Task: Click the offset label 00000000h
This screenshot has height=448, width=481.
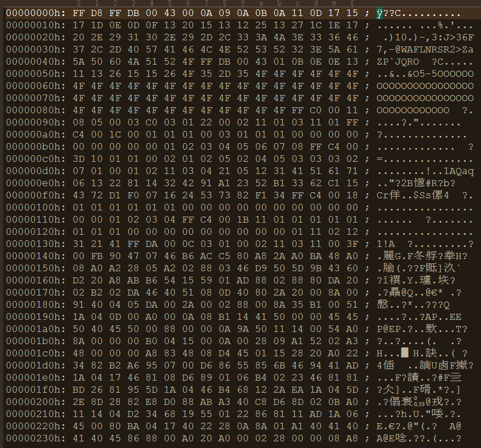Action: [x=33, y=13]
